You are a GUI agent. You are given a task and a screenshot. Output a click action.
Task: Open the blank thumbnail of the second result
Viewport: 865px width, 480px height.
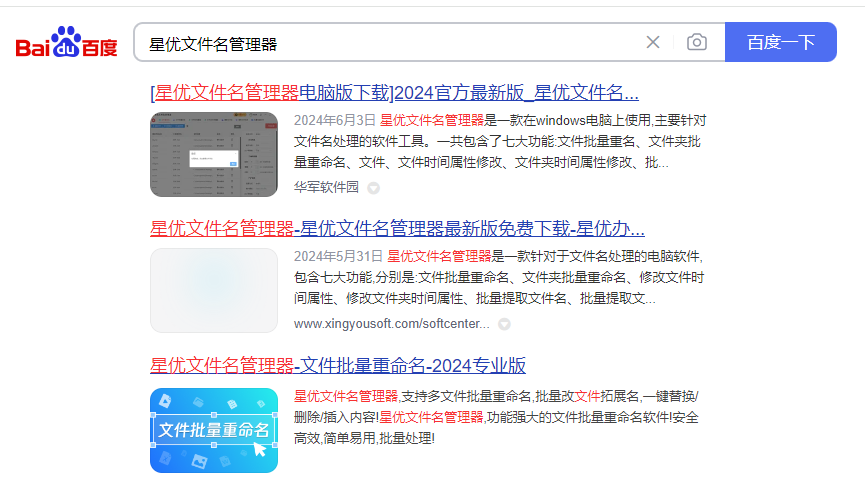214,290
